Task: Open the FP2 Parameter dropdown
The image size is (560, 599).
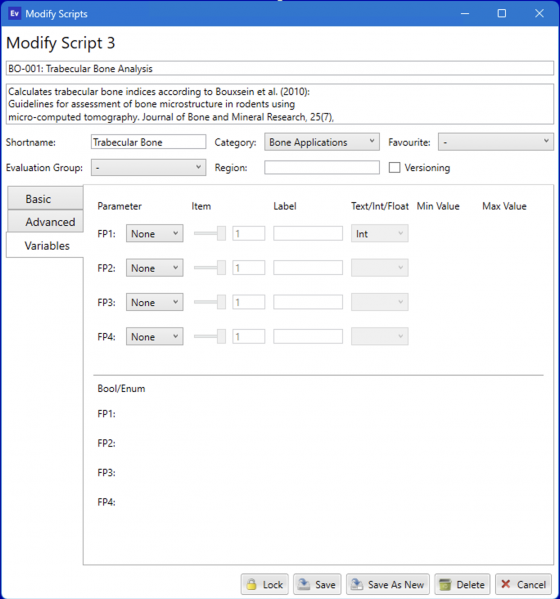Action: click(154, 268)
